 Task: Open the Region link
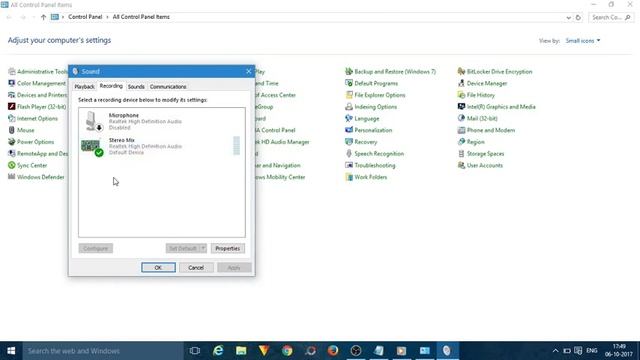tap(471, 142)
